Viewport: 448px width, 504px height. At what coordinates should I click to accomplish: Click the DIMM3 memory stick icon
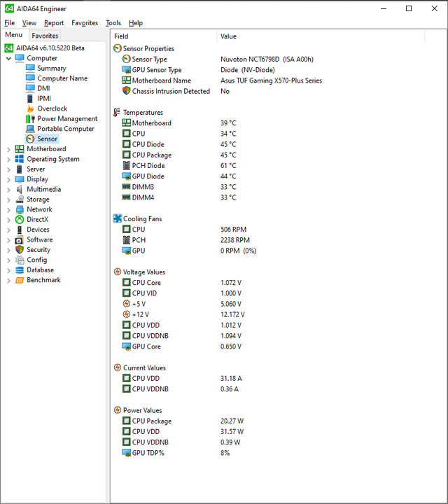(127, 187)
